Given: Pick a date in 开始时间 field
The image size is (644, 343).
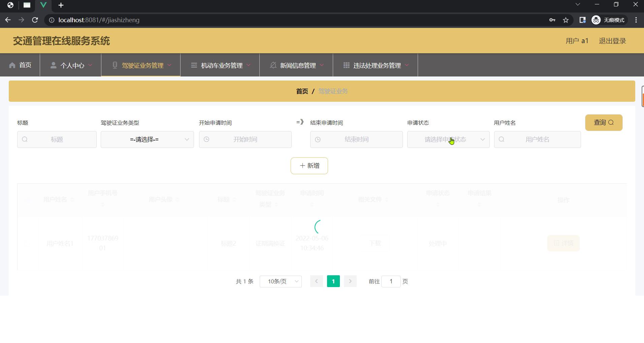Looking at the screenshot, I should tap(245, 139).
